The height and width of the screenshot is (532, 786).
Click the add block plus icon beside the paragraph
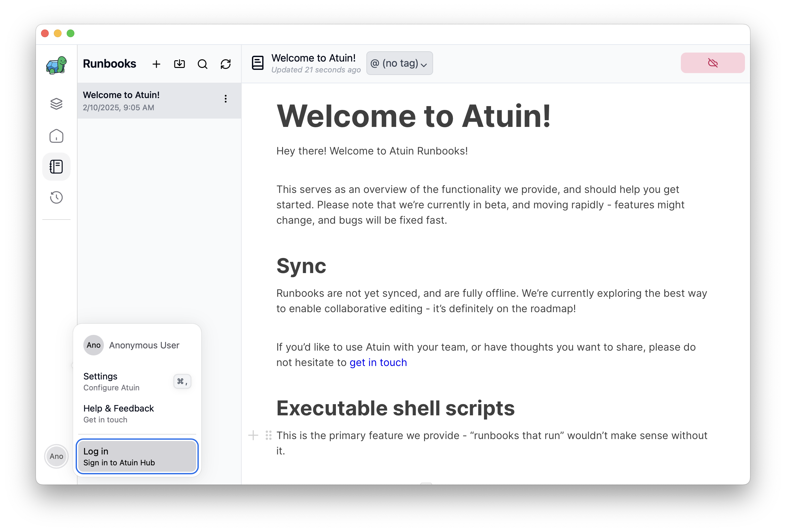[x=253, y=435]
